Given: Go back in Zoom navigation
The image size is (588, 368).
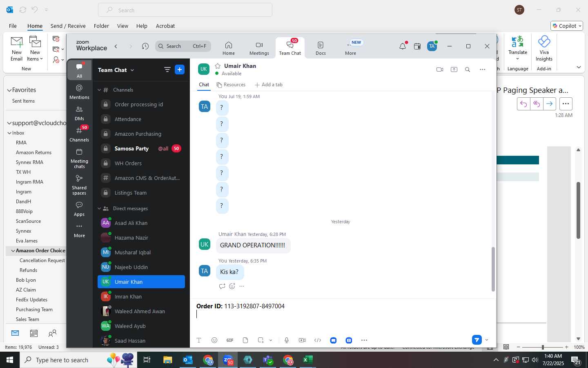Looking at the screenshot, I should point(116,46).
